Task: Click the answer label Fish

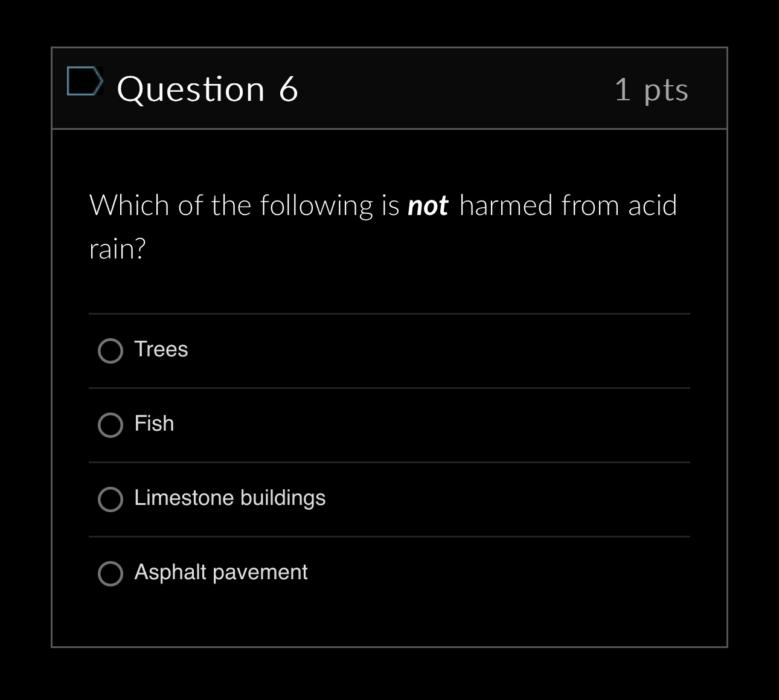Action: [x=153, y=424]
